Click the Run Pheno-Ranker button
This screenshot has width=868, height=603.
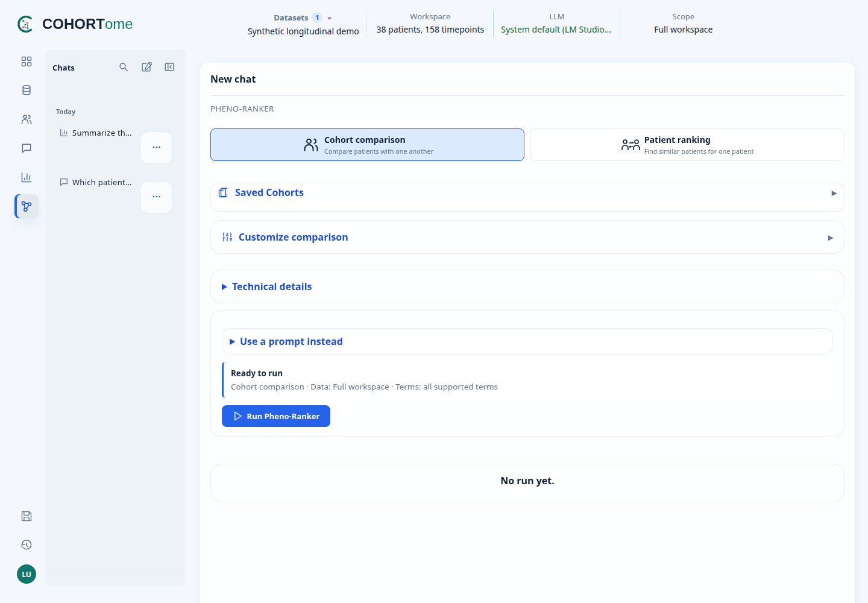[276, 416]
